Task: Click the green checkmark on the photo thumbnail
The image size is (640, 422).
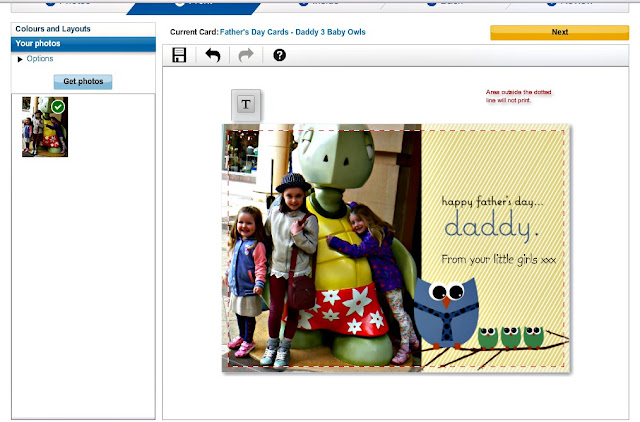Action: click(58, 107)
